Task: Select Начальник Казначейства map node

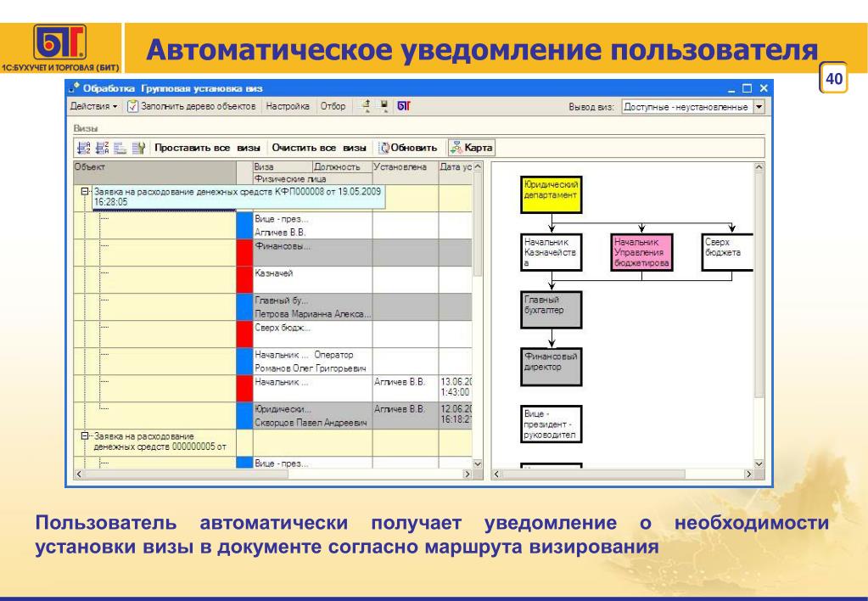Action: click(x=551, y=252)
